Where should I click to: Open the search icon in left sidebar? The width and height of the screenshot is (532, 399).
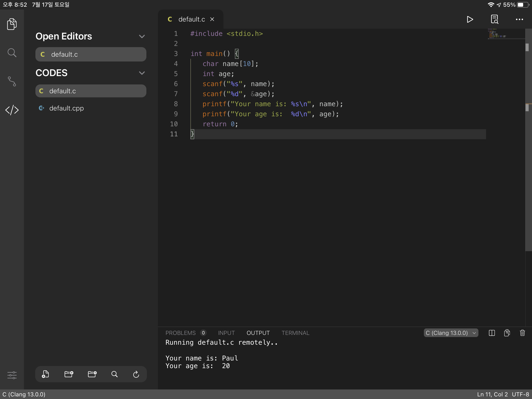click(x=12, y=53)
